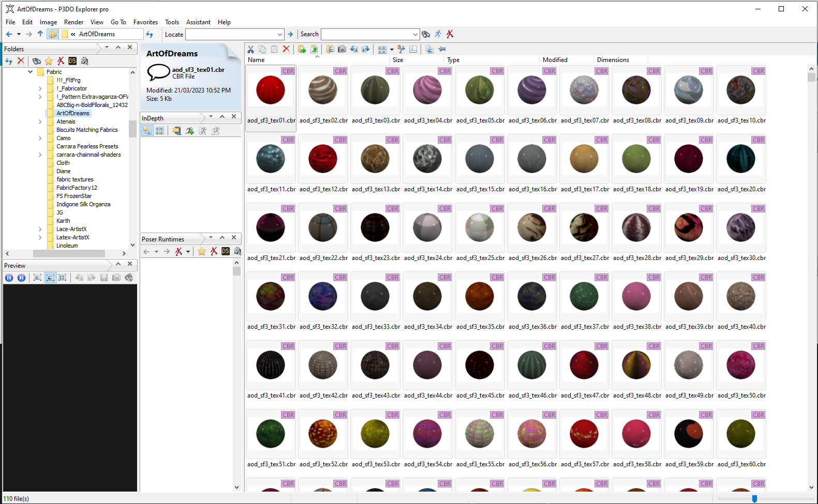The height and width of the screenshot is (504, 818).
Task: Click the Copy icon in file toolbar
Action: (262, 49)
